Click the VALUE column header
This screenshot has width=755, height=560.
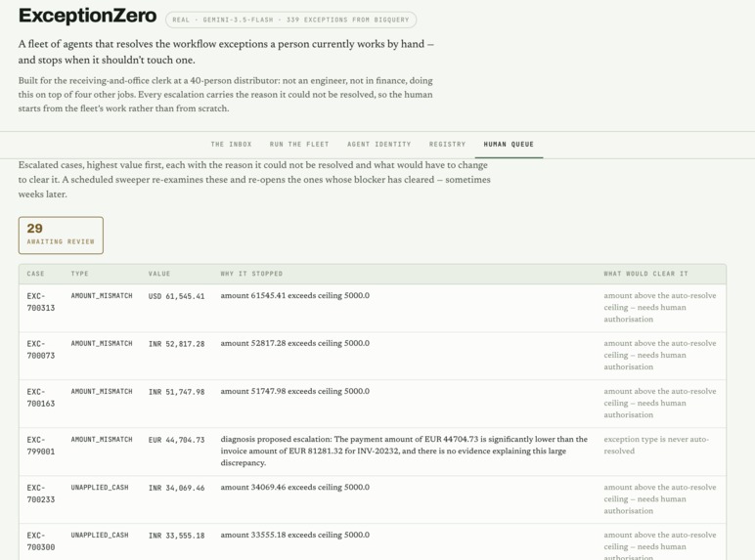(158, 274)
